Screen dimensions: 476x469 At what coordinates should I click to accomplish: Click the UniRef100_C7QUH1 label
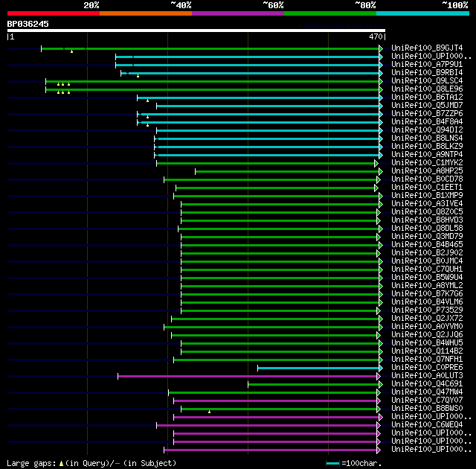tap(427, 269)
